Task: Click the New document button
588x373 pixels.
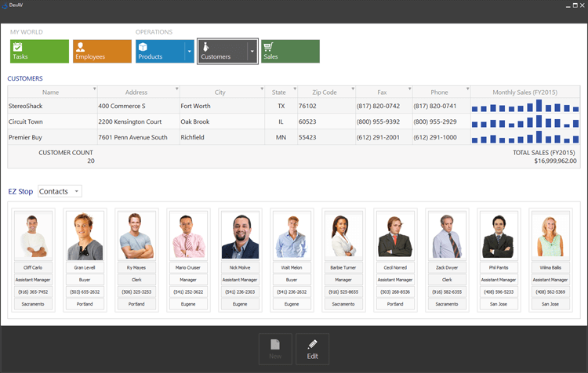Action: click(x=275, y=349)
